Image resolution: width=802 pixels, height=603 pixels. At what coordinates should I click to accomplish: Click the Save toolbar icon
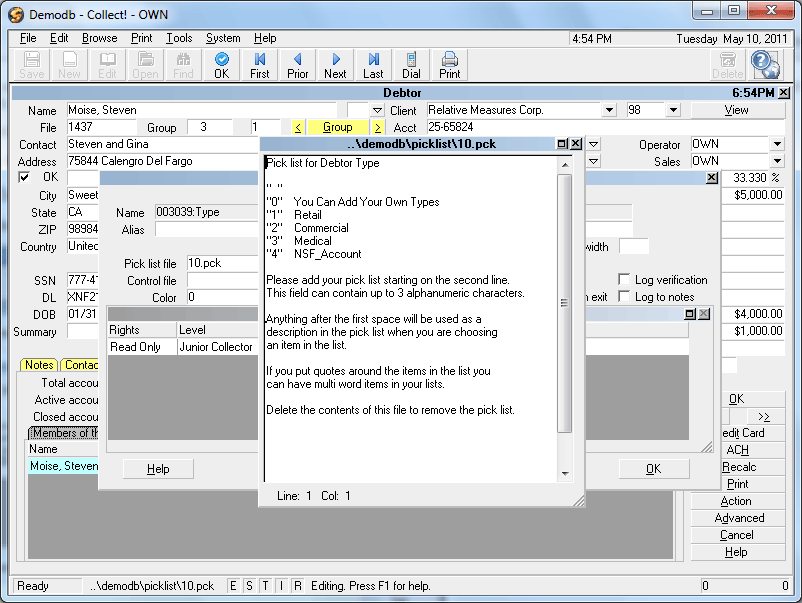click(x=32, y=65)
